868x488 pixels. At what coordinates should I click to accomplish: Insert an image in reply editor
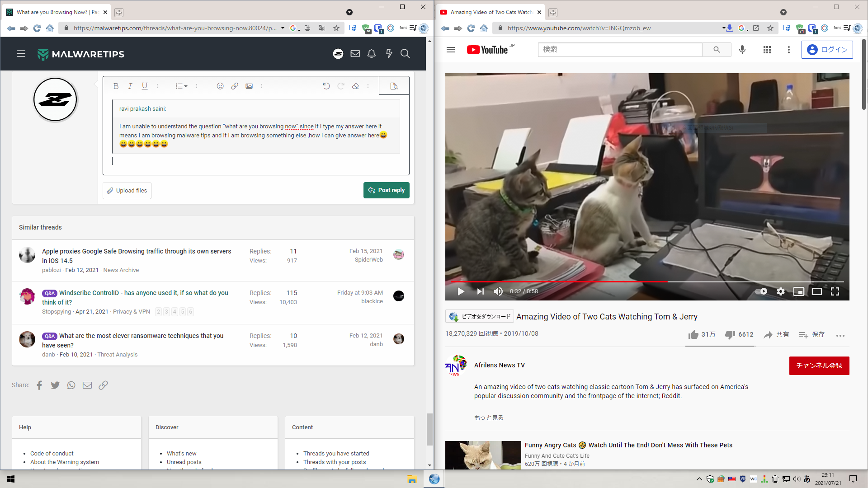249,86
